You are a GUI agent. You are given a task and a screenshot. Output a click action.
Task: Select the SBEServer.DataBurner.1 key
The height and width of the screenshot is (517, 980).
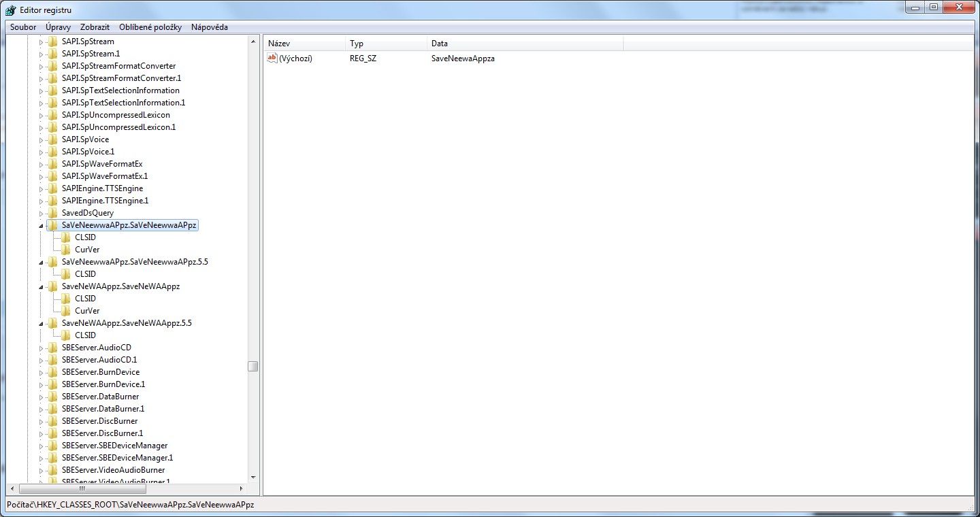(103, 409)
